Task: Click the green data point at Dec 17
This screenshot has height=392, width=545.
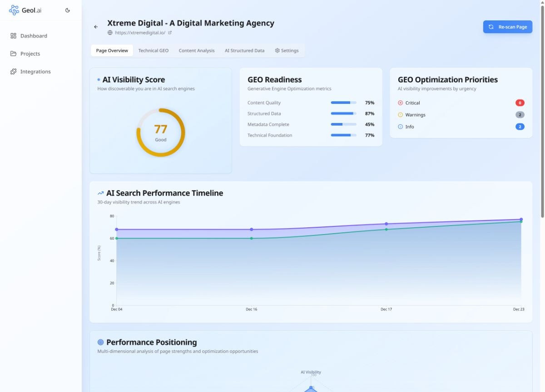Action: [386, 230]
